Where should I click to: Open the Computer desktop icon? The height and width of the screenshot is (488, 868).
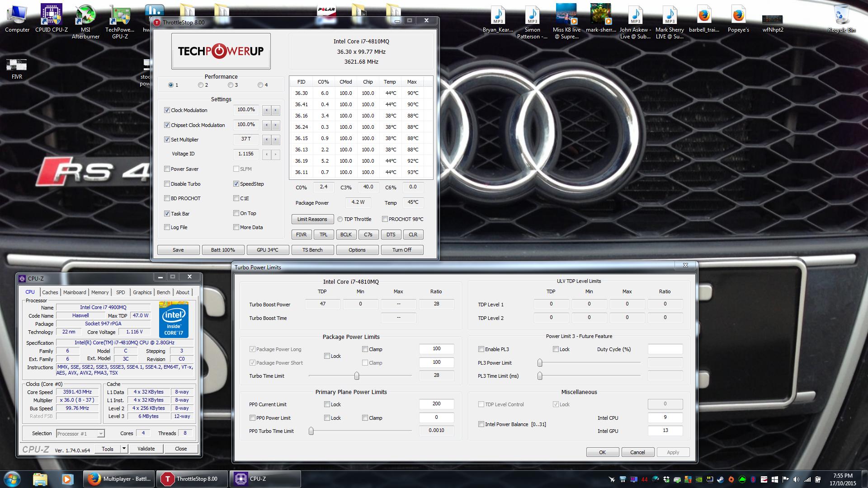click(17, 19)
